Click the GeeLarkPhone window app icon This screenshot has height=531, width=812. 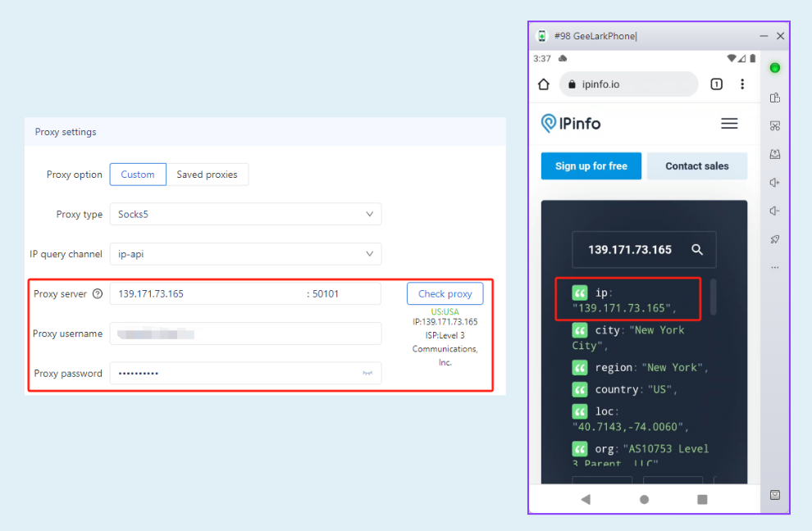point(541,36)
